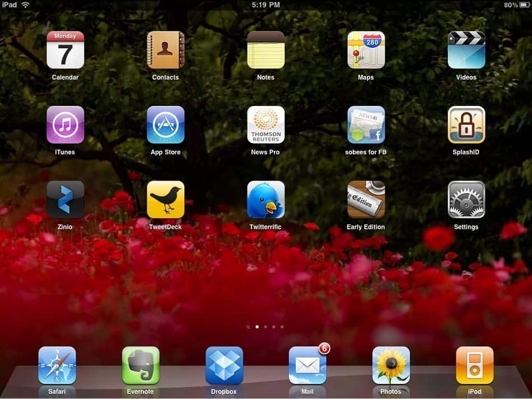The height and width of the screenshot is (399, 532).
Task: Open the sobees for FB app
Action: (366, 124)
